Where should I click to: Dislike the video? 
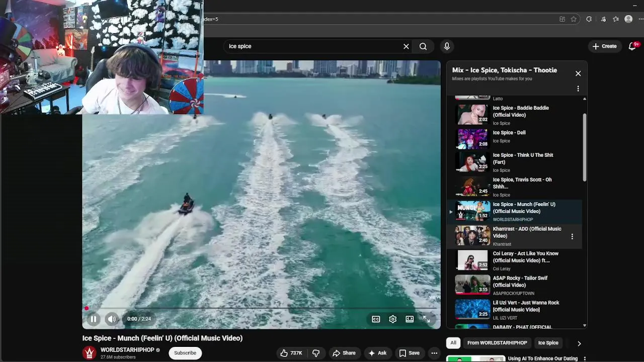316,353
